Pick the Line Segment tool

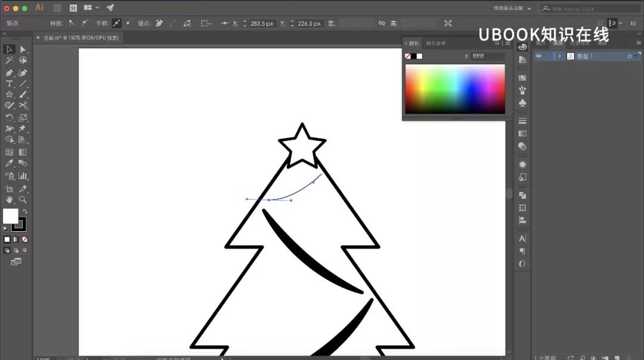tap(23, 83)
